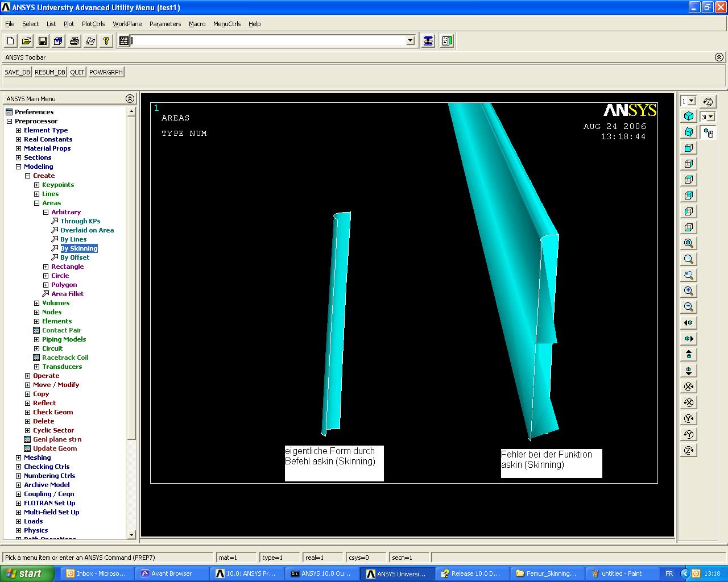The width and height of the screenshot is (728, 582).
Task: Click the Pan model left arrow icon
Action: (689, 323)
